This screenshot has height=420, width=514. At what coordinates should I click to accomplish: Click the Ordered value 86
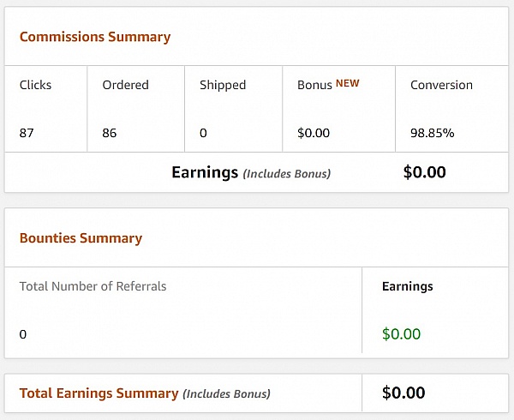tap(110, 133)
